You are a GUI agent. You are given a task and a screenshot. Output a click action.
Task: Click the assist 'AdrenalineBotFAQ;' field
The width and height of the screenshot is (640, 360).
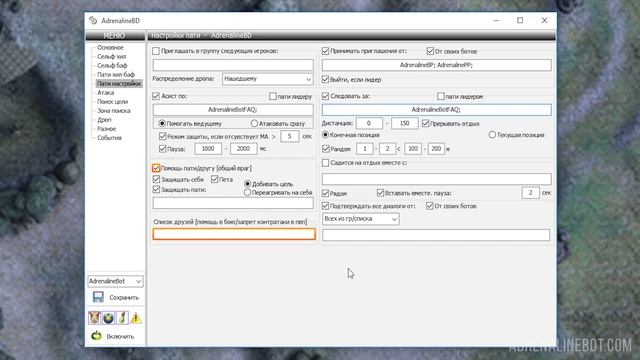click(233, 110)
